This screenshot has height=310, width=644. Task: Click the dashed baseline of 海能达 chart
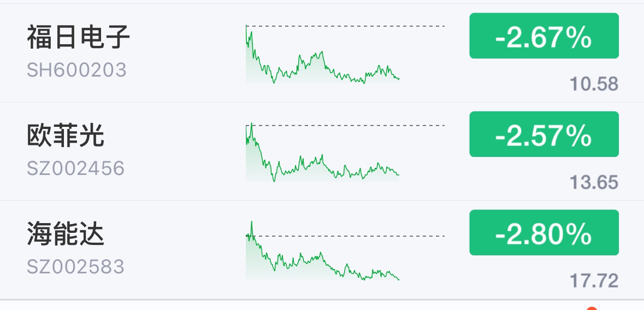point(345,236)
